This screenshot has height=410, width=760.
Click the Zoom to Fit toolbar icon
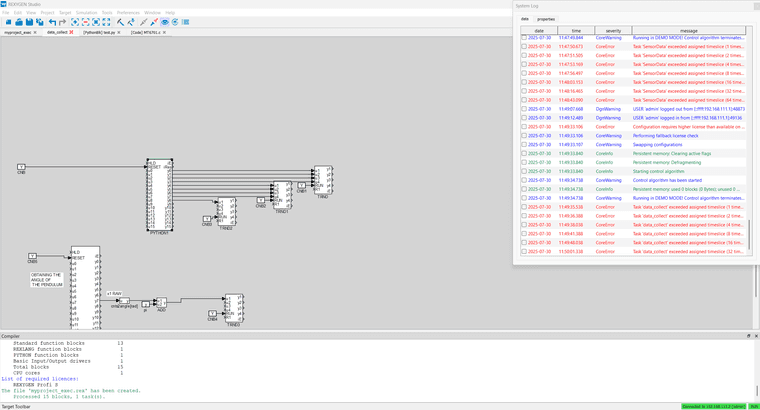pos(96,22)
